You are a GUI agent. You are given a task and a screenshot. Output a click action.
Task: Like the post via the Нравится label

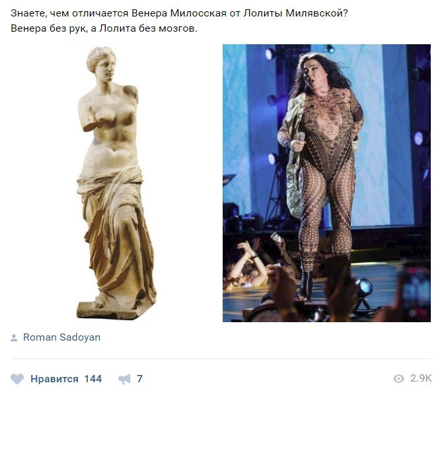54,379
